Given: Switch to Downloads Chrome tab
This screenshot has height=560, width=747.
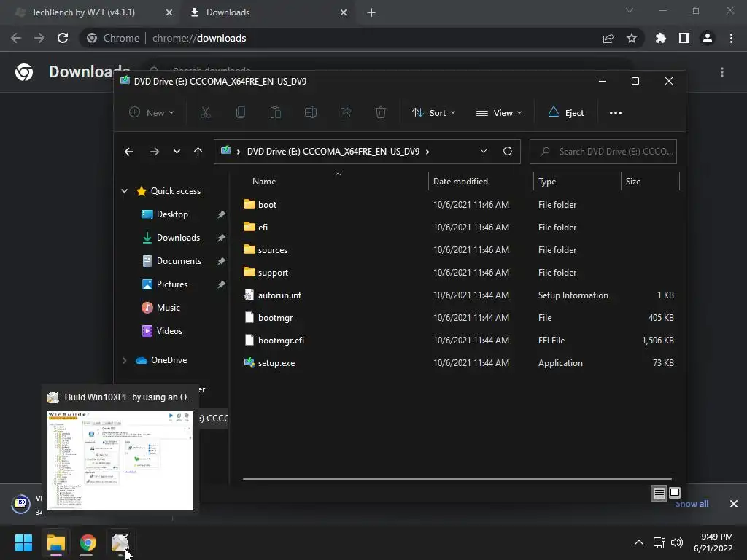Looking at the screenshot, I should click(228, 12).
